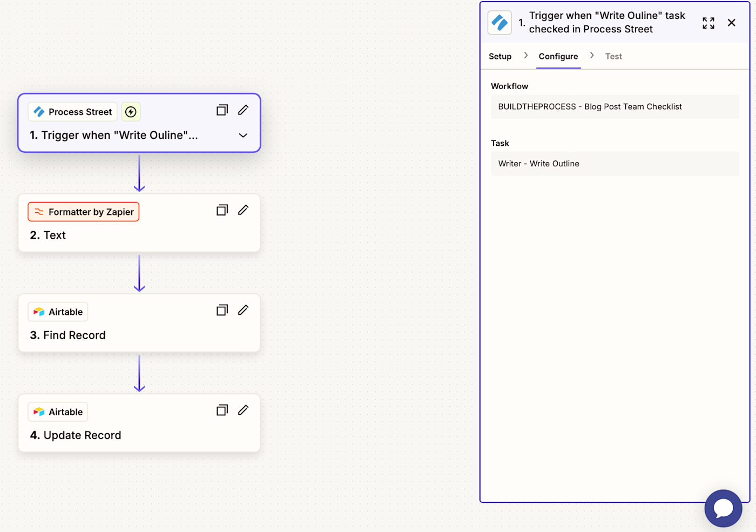Switch to the Setup tab

click(x=500, y=56)
